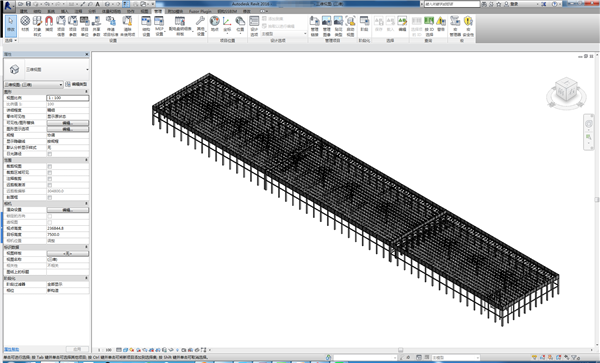The width and height of the screenshot is (600, 363).
Task: Open the Manage ribbon tab
Action: [x=158, y=11]
